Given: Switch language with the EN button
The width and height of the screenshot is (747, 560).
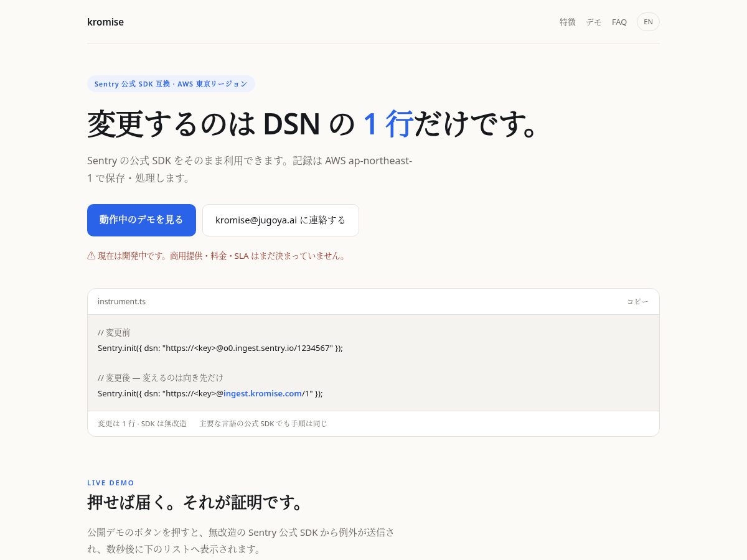Looking at the screenshot, I should pos(648,22).
